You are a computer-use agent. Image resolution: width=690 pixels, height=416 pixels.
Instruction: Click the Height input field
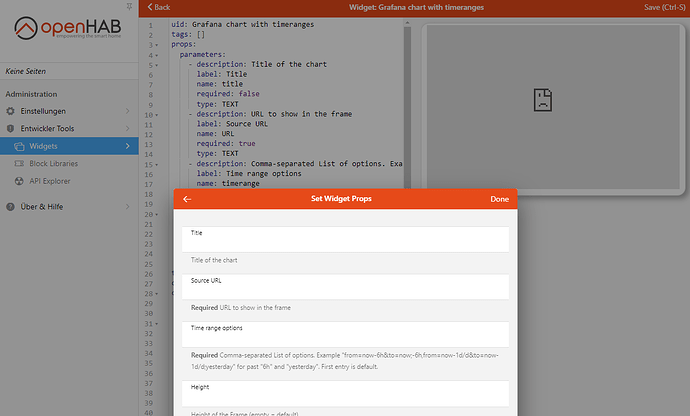[345, 394]
